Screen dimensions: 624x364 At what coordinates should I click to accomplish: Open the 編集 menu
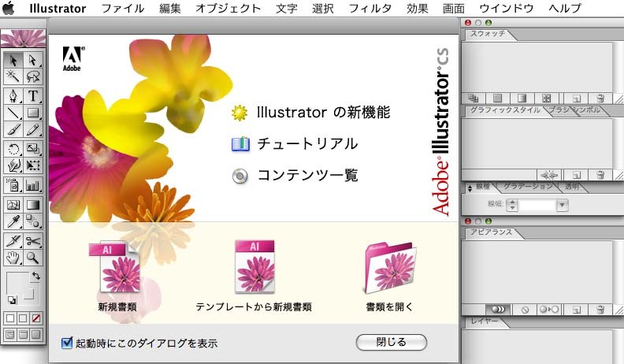[x=169, y=8]
